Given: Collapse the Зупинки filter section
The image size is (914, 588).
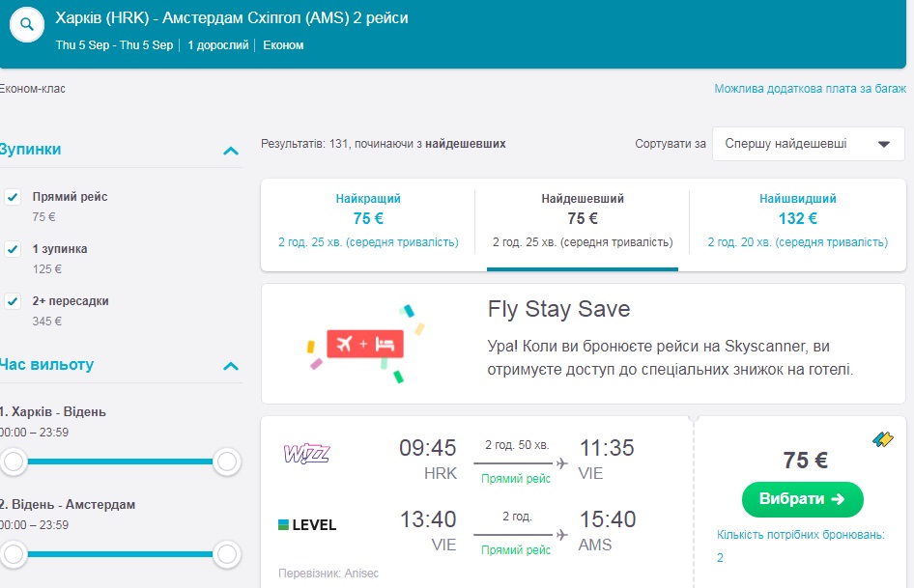Looking at the screenshot, I should [230, 151].
